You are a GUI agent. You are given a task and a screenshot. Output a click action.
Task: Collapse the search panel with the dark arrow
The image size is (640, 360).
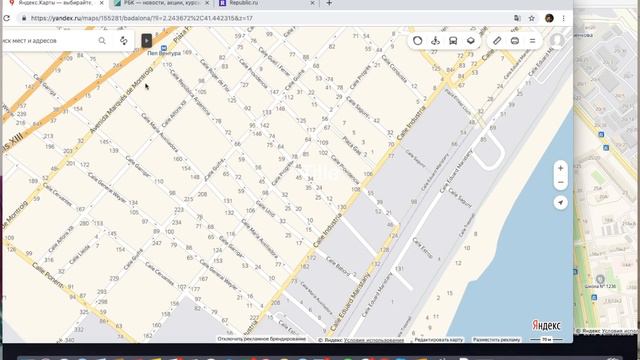[x=147, y=40]
